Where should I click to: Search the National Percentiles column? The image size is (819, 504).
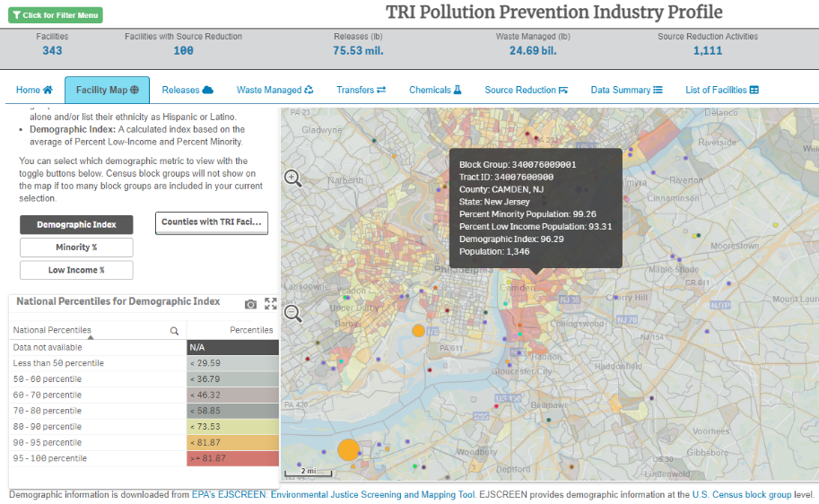pyautogui.click(x=174, y=331)
